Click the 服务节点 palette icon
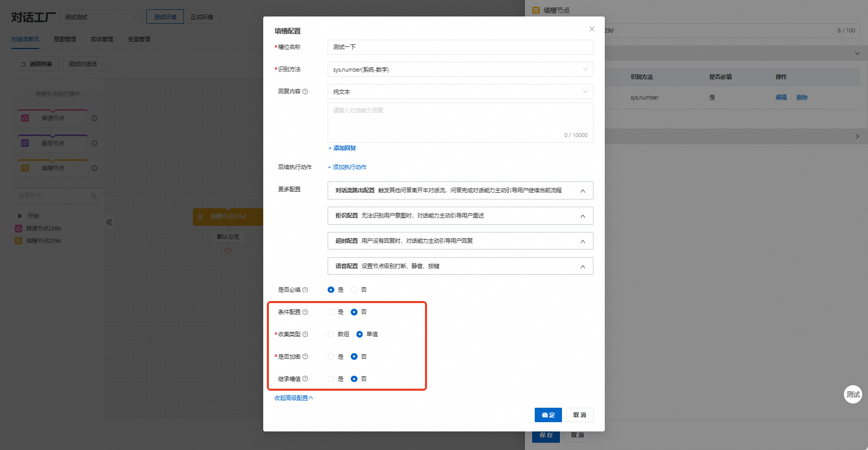This screenshot has width=868, height=450. pos(25,143)
